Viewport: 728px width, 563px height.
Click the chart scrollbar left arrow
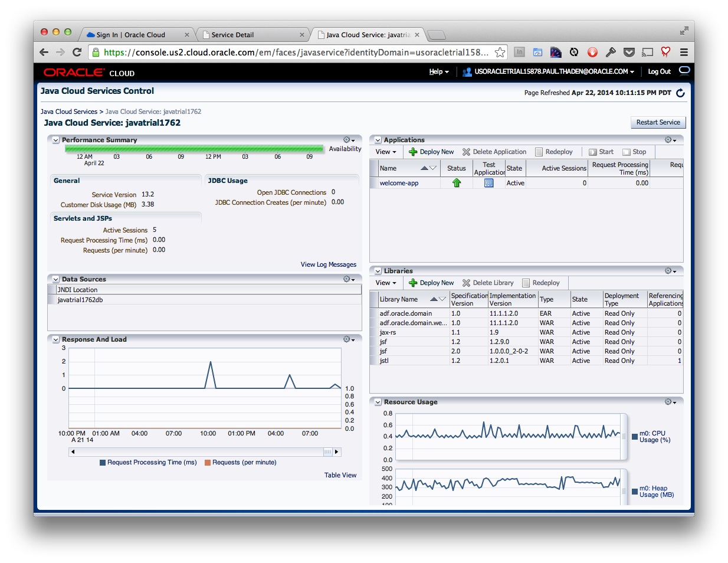73,452
